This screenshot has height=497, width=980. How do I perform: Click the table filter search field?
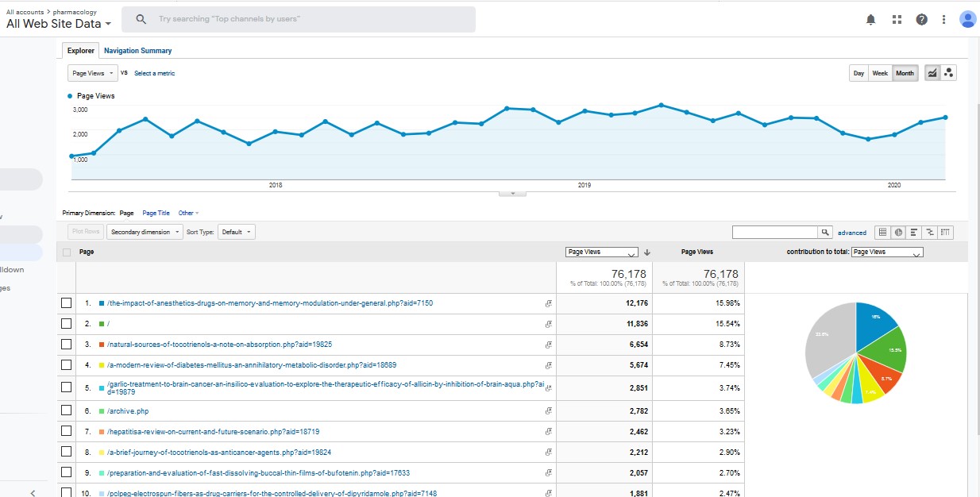pos(775,233)
